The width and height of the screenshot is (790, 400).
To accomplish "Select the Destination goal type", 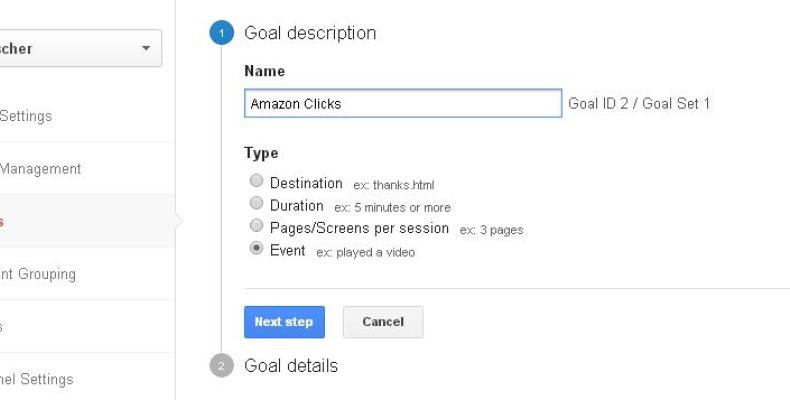I will point(257,182).
